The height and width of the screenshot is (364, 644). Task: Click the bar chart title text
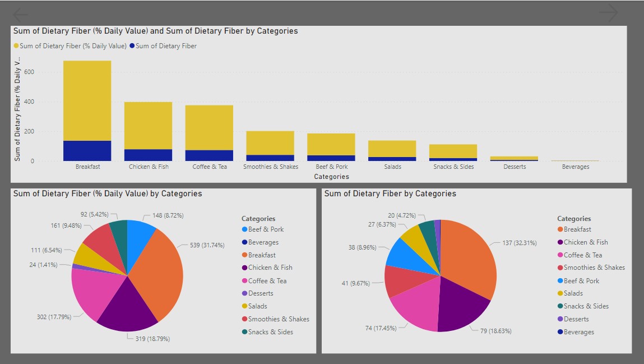click(156, 31)
